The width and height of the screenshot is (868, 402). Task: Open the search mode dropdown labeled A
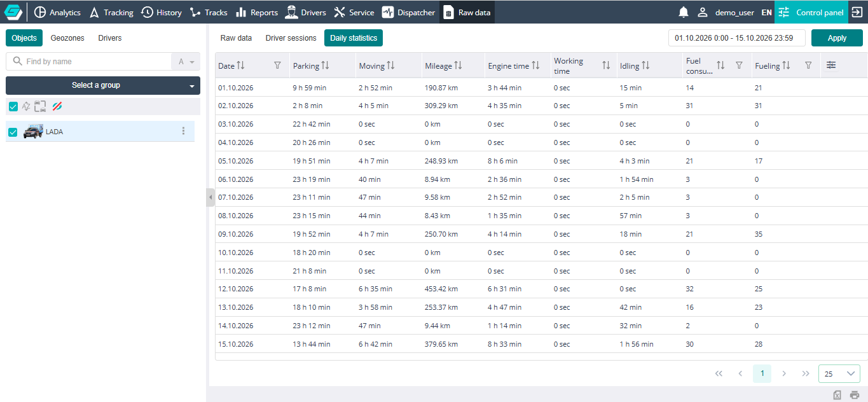tap(186, 62)
